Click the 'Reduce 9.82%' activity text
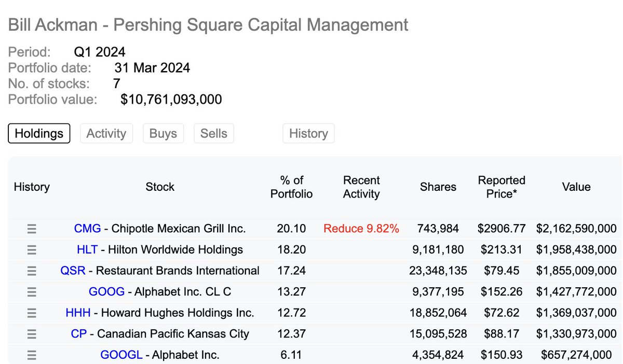Screen dimensions: 623x364 tap(361, 229)
